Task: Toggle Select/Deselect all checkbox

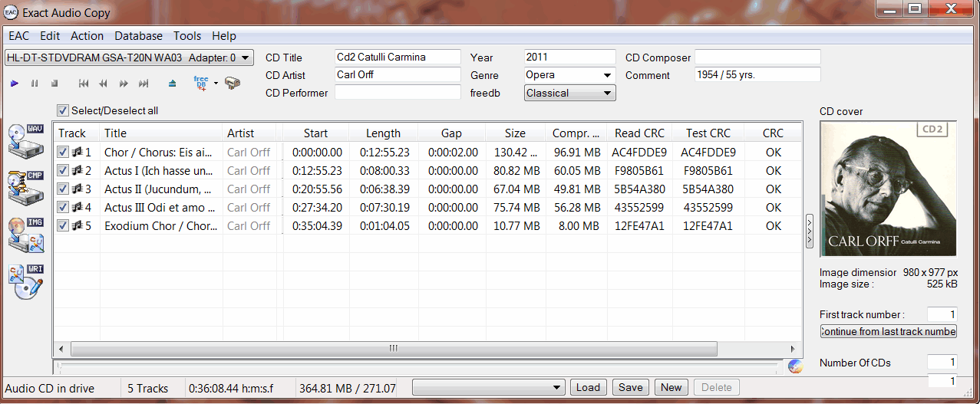Action: [x=63, y=110]
